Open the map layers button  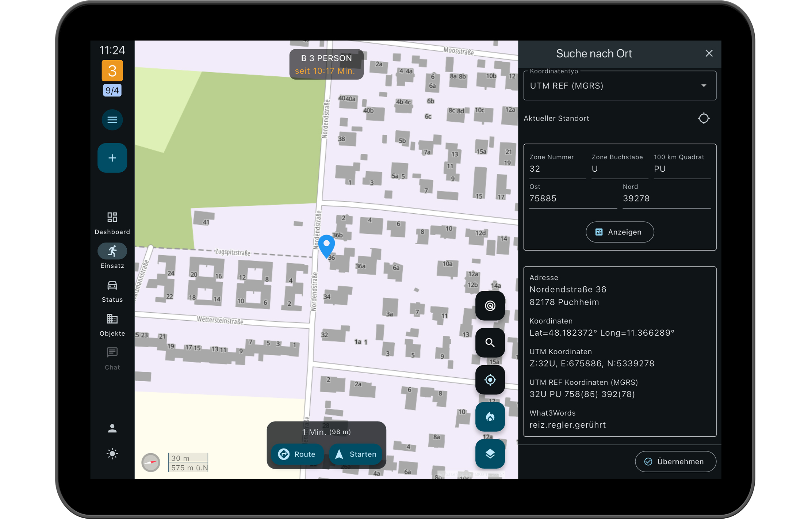[x=490, y=454]
